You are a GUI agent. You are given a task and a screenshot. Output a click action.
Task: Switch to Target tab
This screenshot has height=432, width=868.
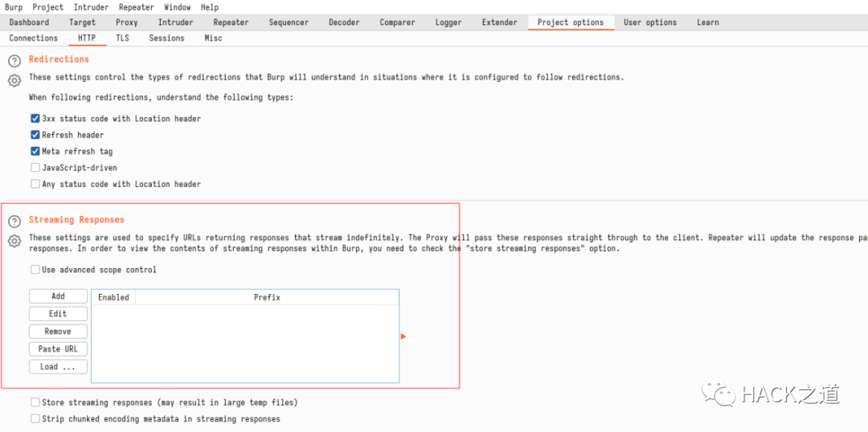coord(83,22)
